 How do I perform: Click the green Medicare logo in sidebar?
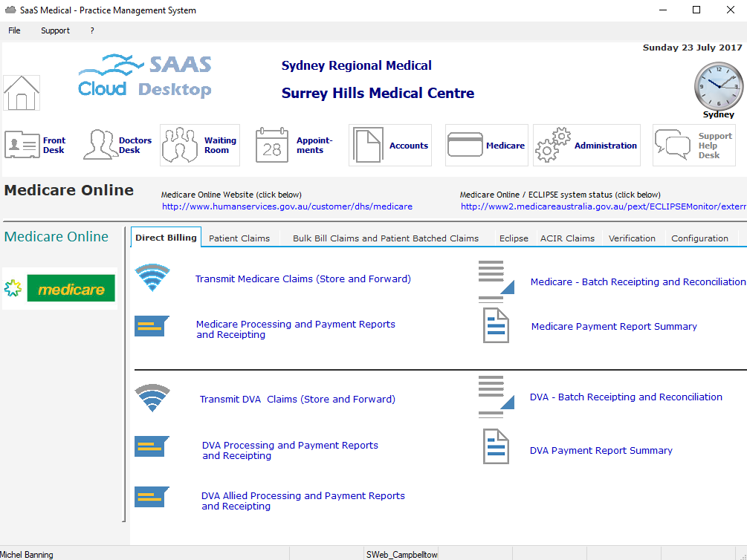coord(71,288)
